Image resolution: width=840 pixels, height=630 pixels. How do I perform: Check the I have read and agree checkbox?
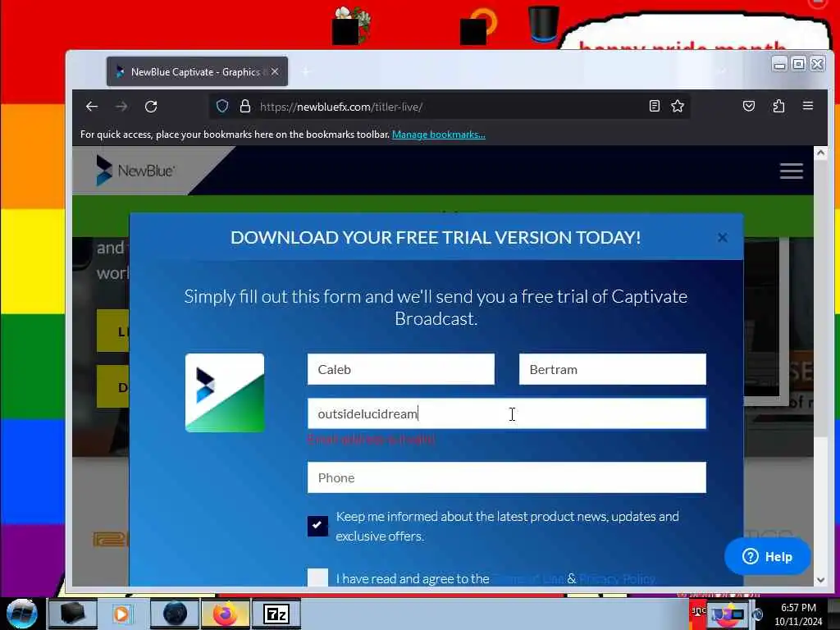coord(317,577)
